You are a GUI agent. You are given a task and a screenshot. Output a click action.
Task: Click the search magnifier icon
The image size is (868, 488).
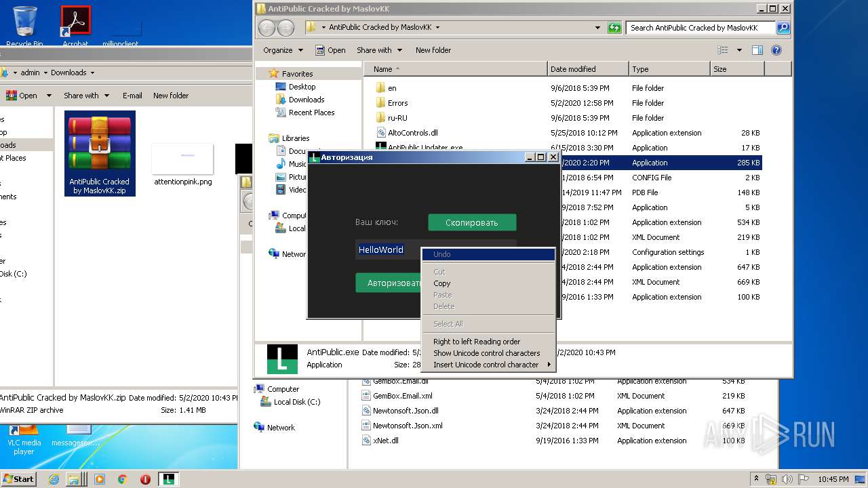click(x=783, y=28)
